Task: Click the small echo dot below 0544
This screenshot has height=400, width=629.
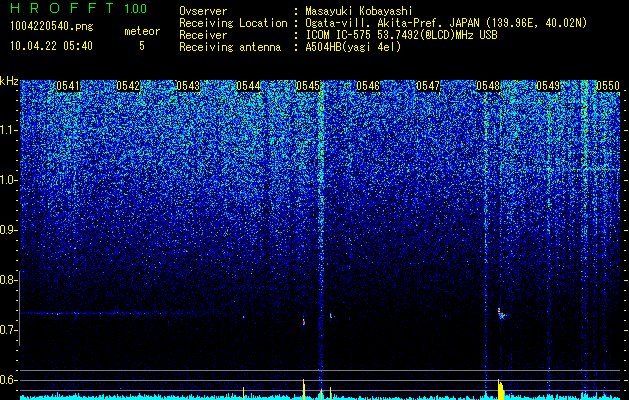Action: (243, 317)
